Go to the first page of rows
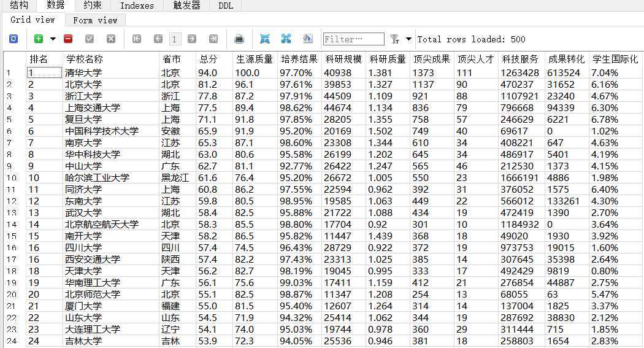The height and width of the screenshot is (348, 644). pyautogui.click(x=137, y=39)
